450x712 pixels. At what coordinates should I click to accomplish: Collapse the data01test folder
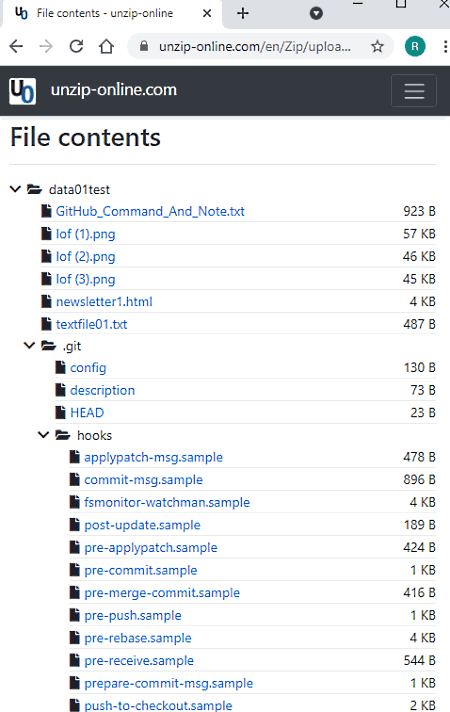[x=15, y=189]
